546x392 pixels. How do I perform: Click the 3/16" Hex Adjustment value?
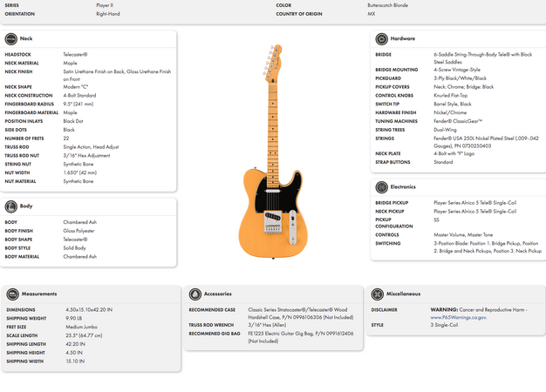[x=86, y=155]
